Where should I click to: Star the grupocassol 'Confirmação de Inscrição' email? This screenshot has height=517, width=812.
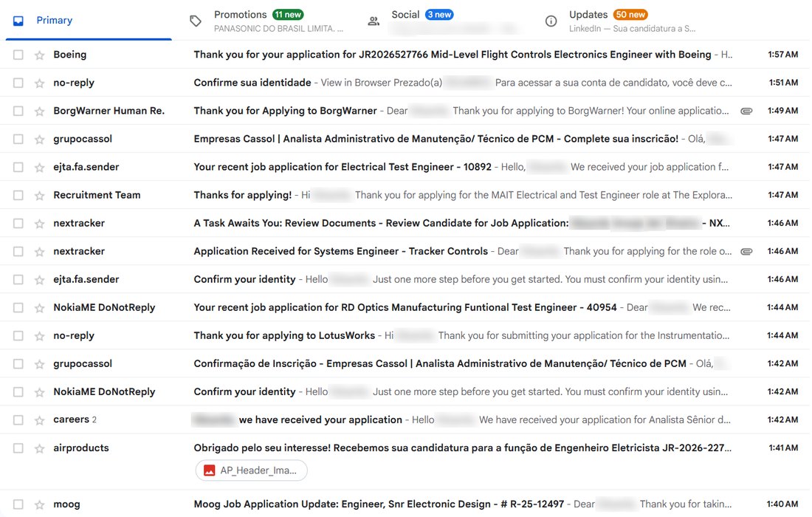(x=39, y=363)
